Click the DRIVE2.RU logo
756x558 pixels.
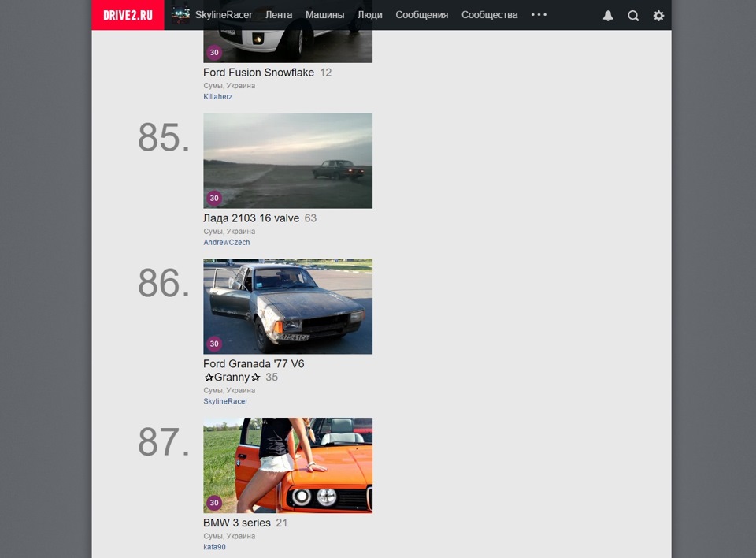tap(128, 15)
